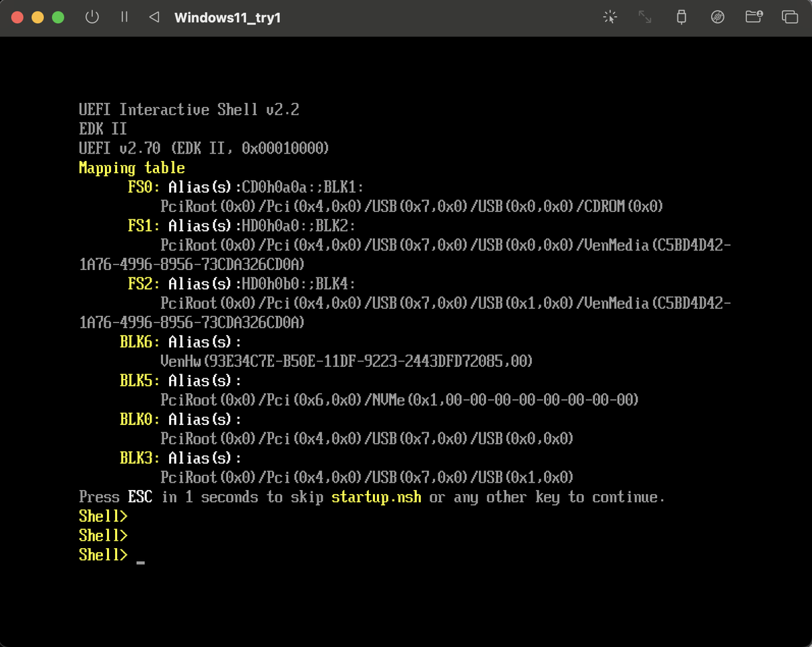Click the 'FS2:' label
The image size is (812, 647).
point(144,284)
